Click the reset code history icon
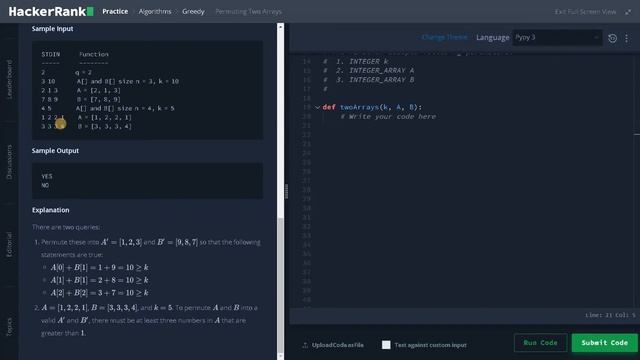The height and width of the screenshot is (360, 640). pyautogui.click(x=612, y=38)
